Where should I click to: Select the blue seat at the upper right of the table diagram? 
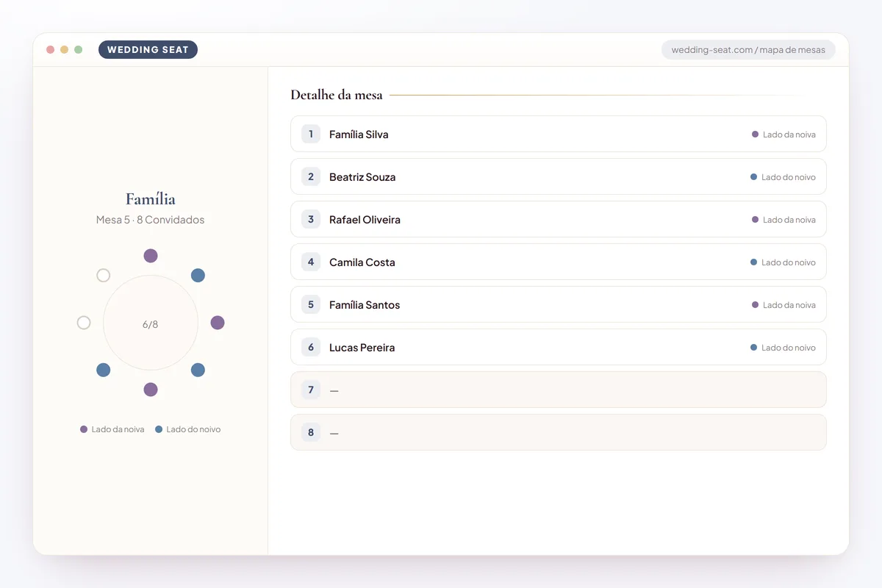point(198,276)
